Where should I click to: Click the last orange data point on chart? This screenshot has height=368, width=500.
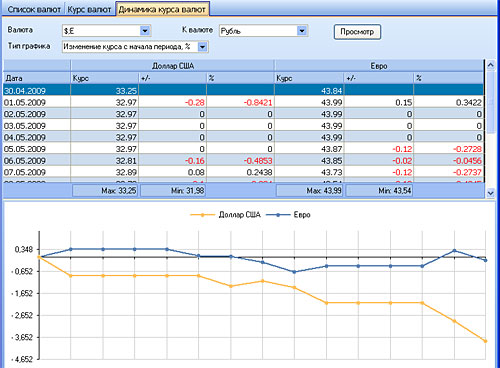(485, 341)
